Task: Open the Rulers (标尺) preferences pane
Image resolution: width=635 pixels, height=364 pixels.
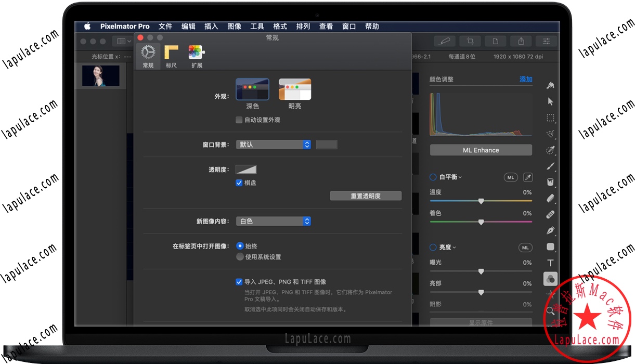Action: click(171, 56)
